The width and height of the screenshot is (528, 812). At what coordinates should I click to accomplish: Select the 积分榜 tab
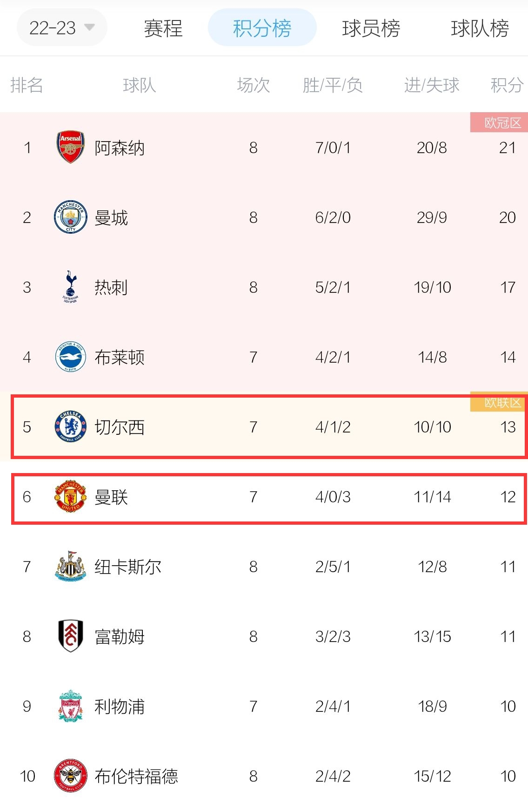(x=262, y=28)
